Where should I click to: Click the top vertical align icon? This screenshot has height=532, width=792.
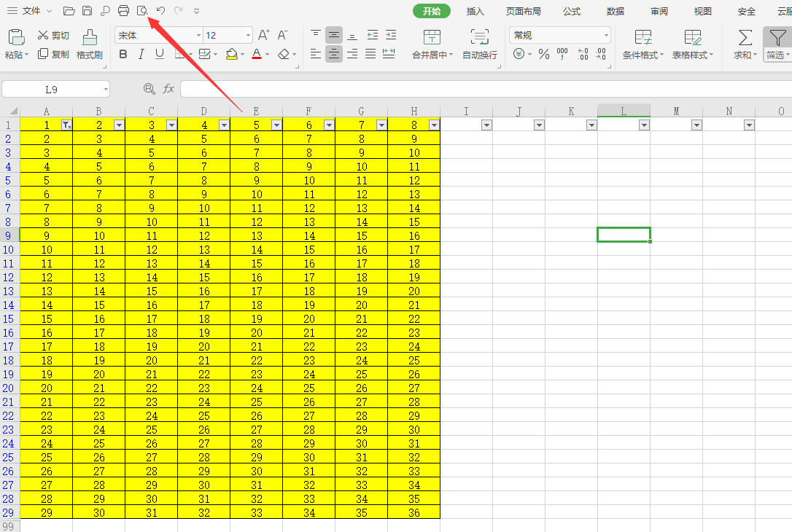[315, 35]
